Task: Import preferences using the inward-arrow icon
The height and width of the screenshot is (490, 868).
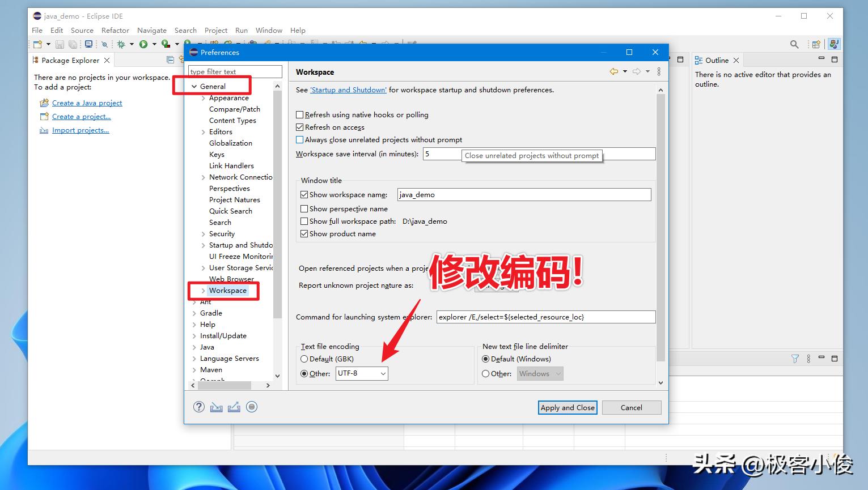Action: (216, 407)
